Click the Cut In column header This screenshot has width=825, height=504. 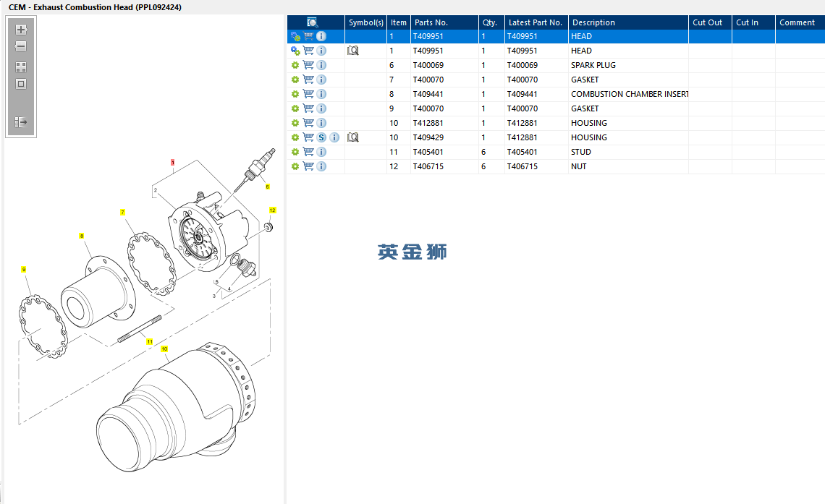pos(753,22)
